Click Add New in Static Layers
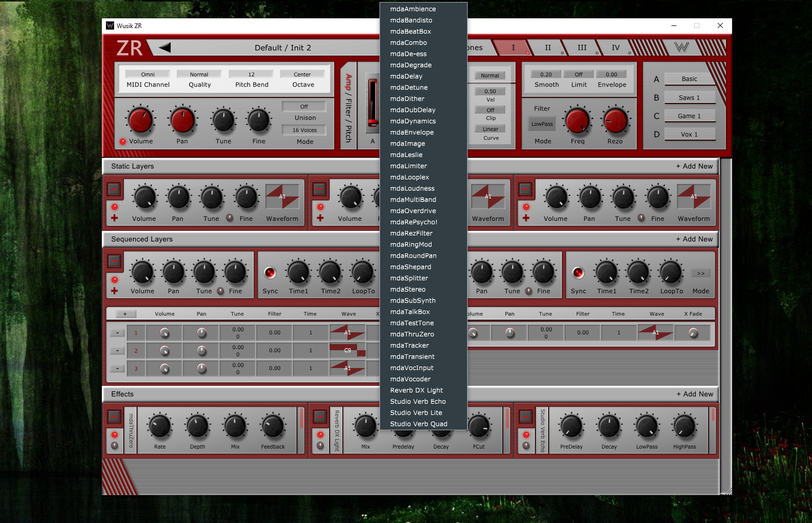 point(694,166)
